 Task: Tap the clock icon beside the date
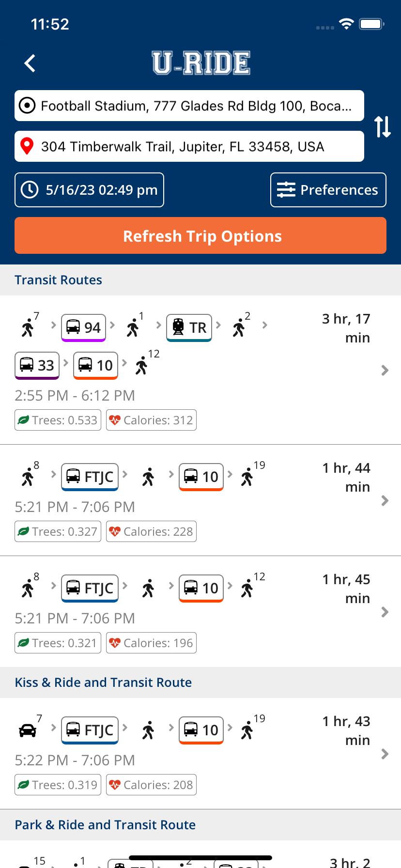pyautogui.click(x=30, y=190)
